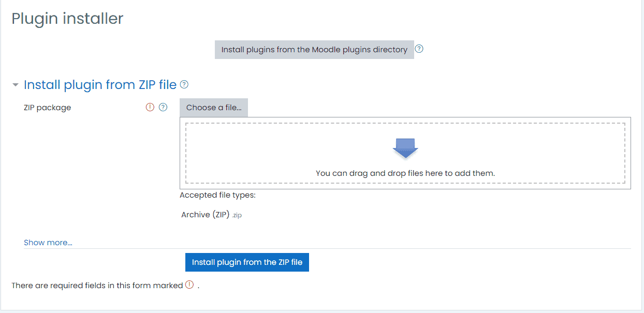Screen dimensions: 644x313
Task: Click the .zip extension text
Action: tap(237, 215)
